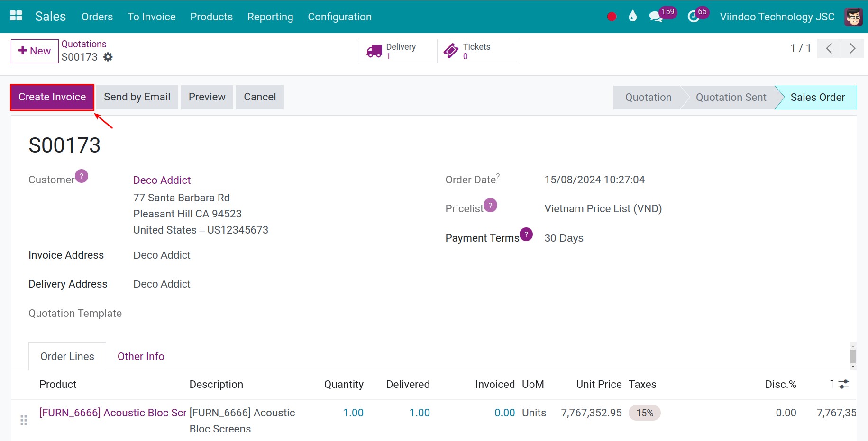Open Delivery smart button with truck icon

[398, 51]
